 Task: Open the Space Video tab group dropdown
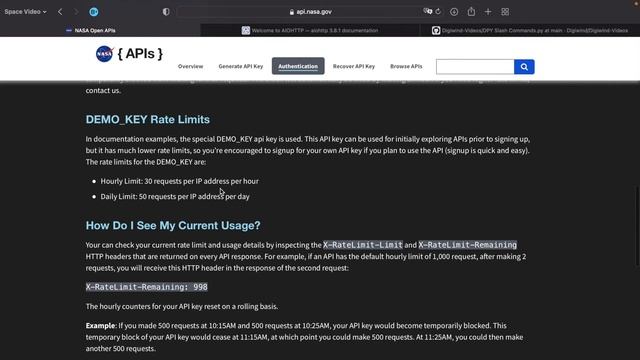(x=25, y=12)
